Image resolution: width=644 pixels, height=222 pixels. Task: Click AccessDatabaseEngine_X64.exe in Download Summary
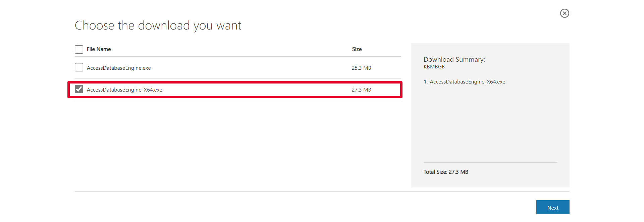tap(467, 81)
